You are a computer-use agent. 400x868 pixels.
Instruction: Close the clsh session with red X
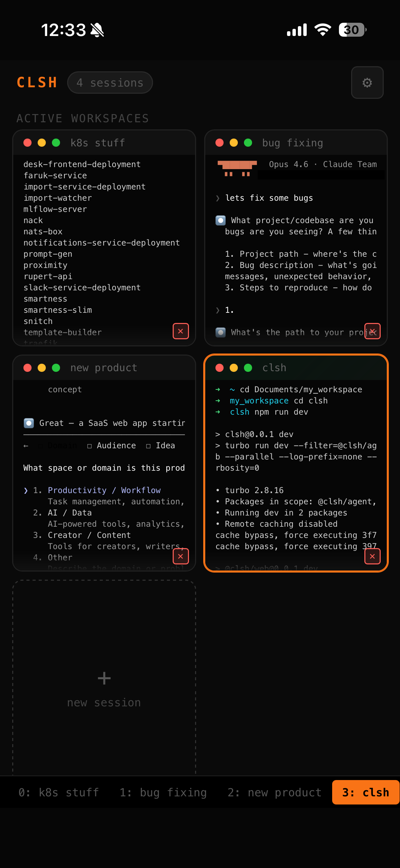(x=372, y=556)
